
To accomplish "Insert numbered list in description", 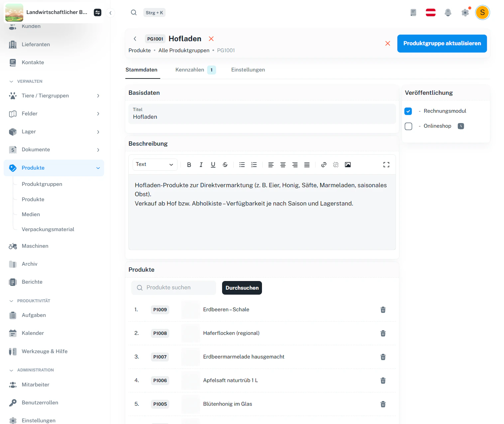I will (x=254, y=165).
